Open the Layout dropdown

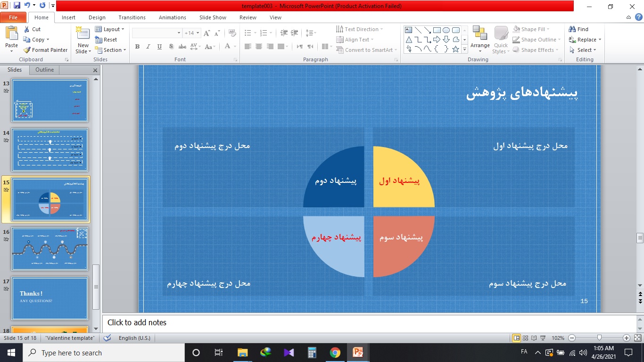(x=109, y=29)
